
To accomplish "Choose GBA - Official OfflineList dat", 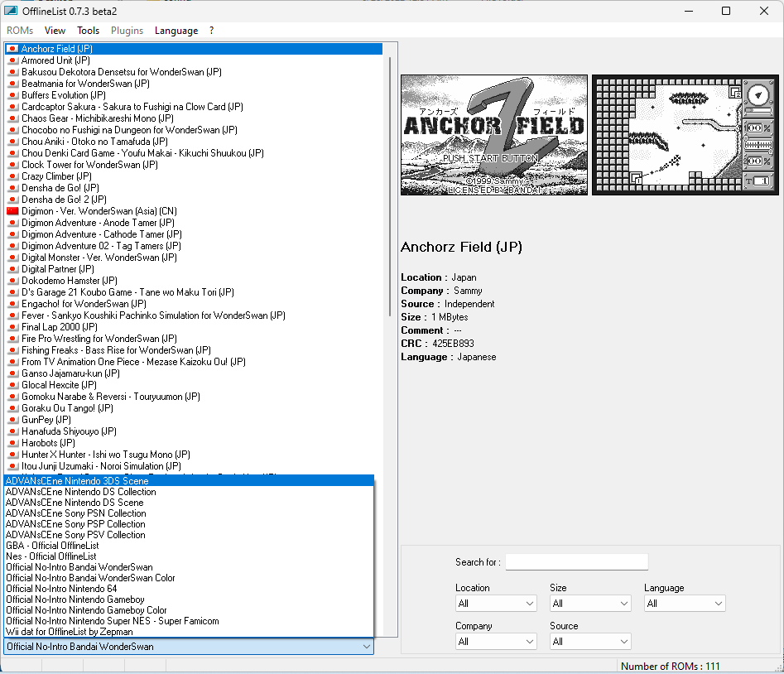I will pos(189,546).
